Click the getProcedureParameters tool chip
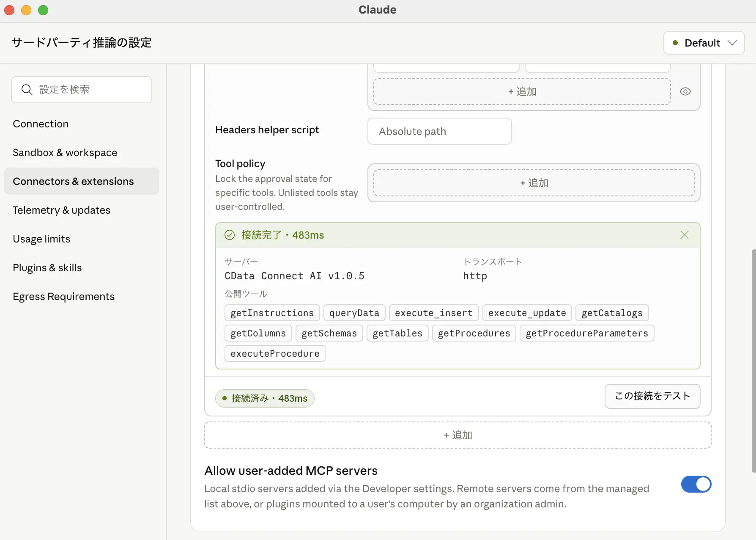 tap(587, 333)
